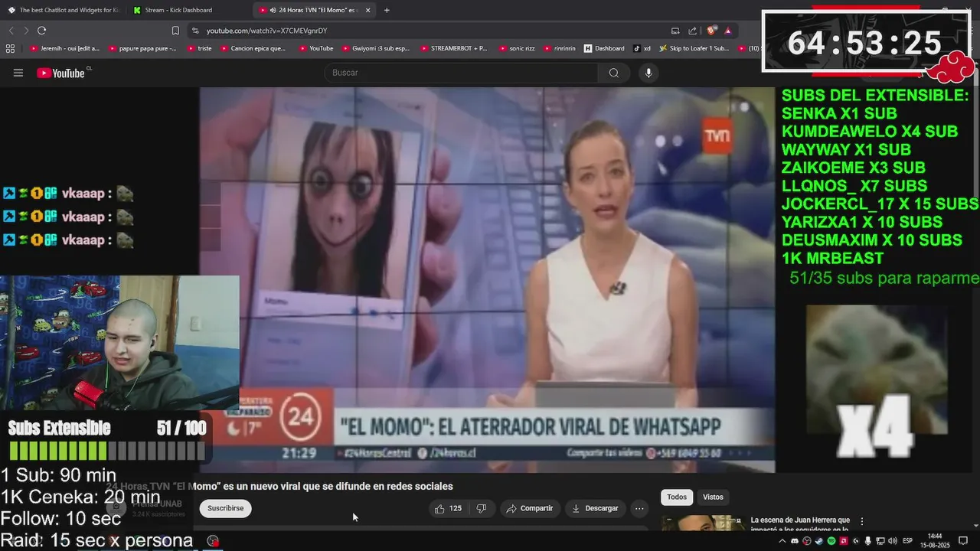Image resolution: width=980 pixels, height=551 pixels.
Task: Open Discord from the system tray
Action: 795,541
